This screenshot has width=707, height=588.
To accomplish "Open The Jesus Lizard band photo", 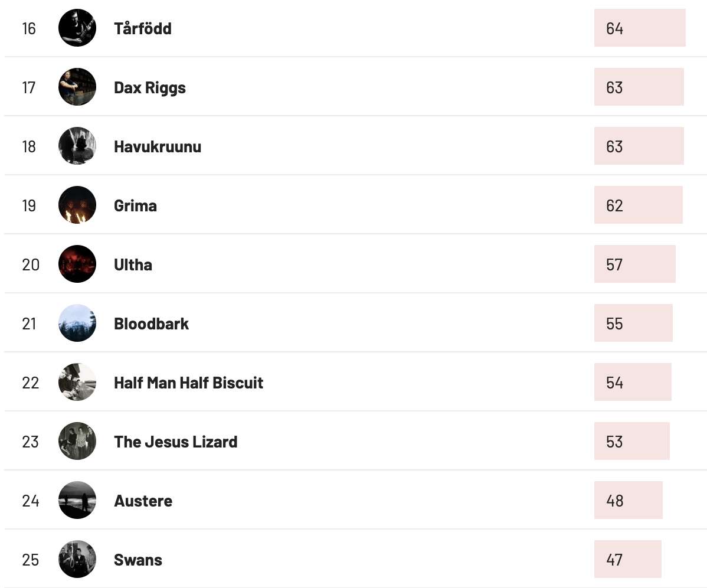I will point(77,442).
